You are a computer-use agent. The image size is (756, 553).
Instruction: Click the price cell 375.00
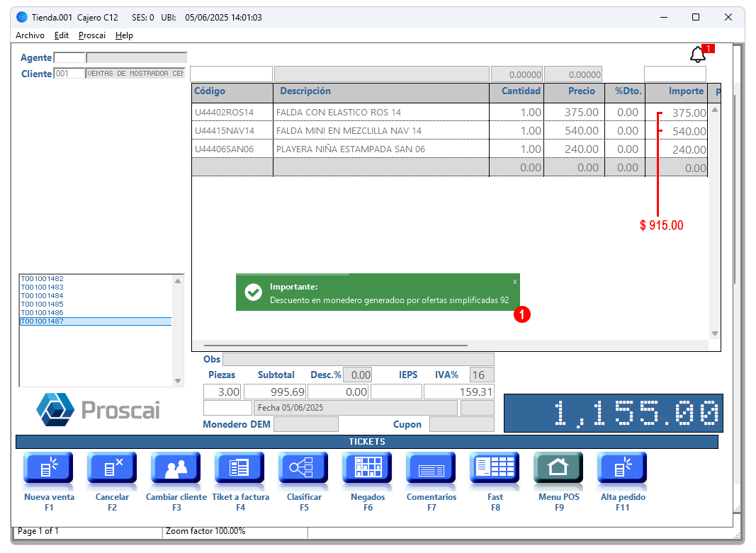(582, 113)
